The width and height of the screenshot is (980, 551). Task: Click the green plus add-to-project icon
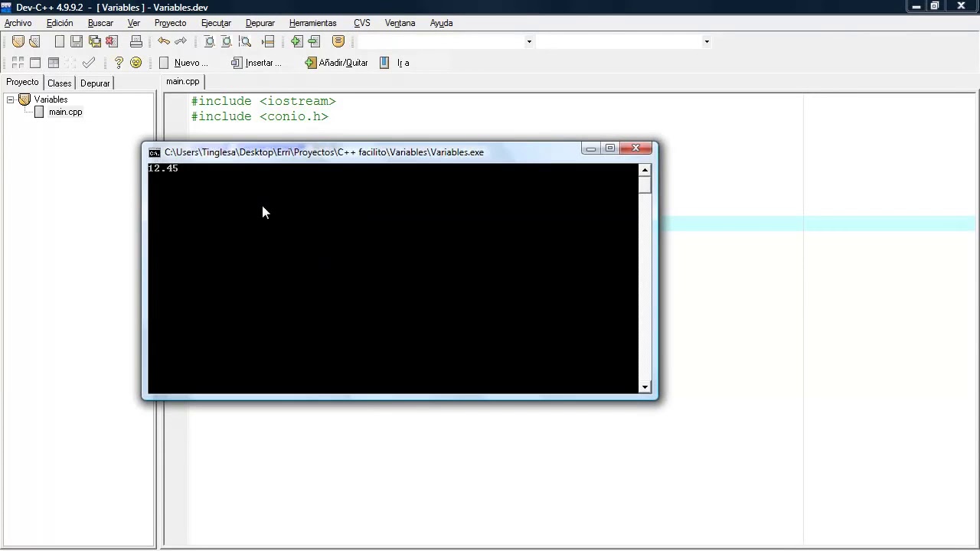[296, 41]
